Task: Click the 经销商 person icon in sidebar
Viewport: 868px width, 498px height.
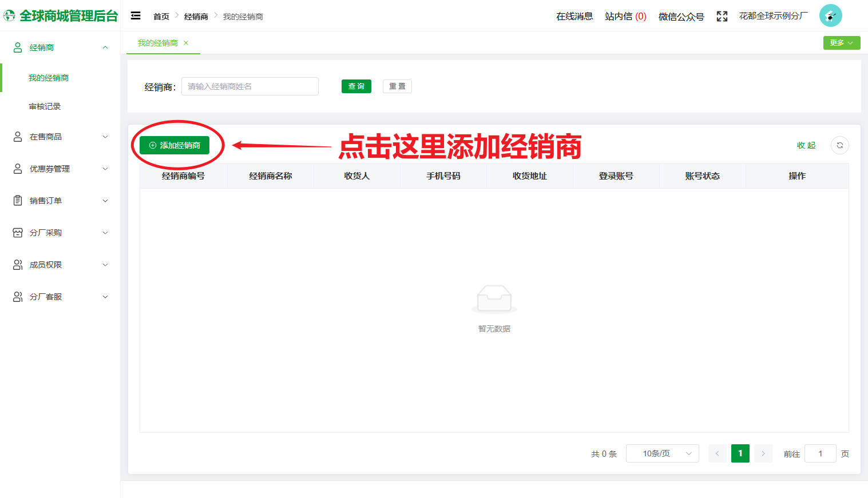Action: (17, 47)
